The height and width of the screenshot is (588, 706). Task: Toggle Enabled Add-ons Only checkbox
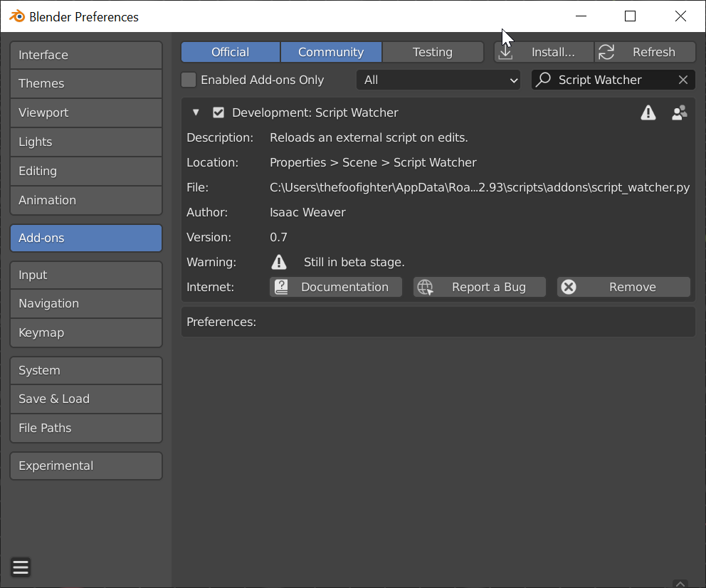pos(188,80)
